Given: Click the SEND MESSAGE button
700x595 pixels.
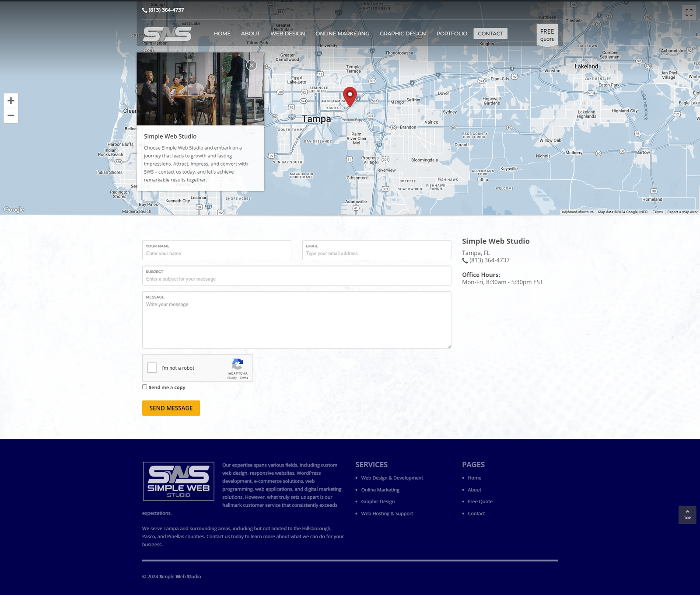Looking at the screenshot, I should pyautogui.click(x=171, y=408).
